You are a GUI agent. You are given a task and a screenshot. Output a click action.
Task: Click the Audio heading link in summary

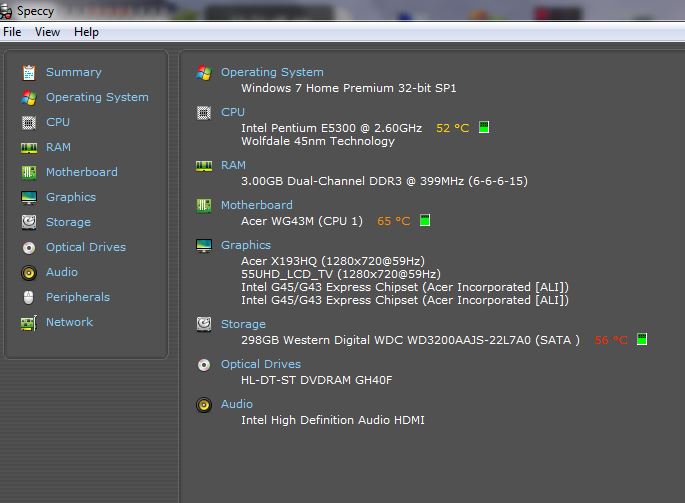point(236,404)
